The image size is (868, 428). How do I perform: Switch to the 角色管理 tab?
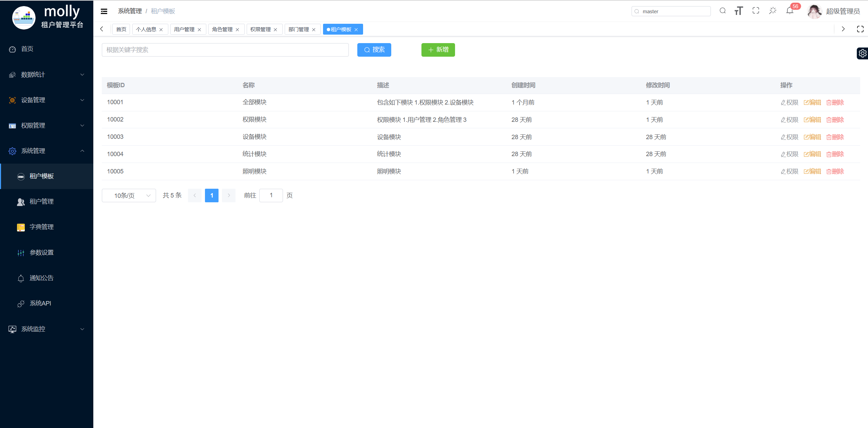tap(222, 30)
